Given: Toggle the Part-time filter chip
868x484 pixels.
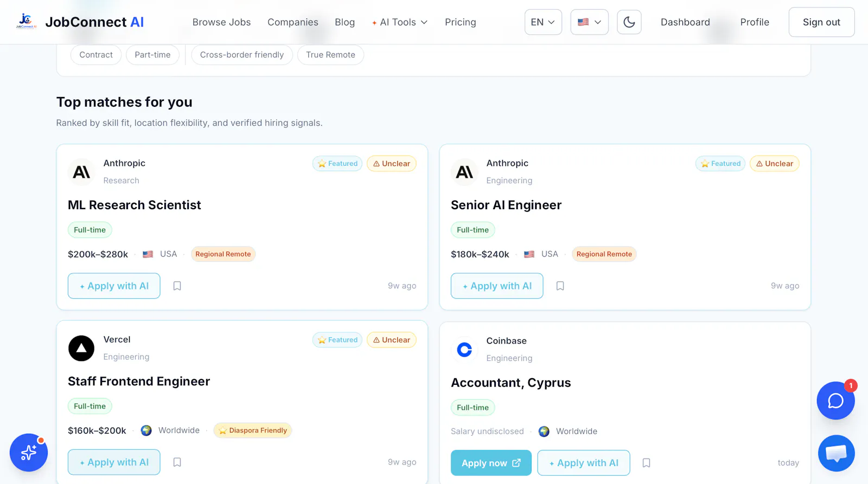Looking at the screenshot, I should 152,55.
